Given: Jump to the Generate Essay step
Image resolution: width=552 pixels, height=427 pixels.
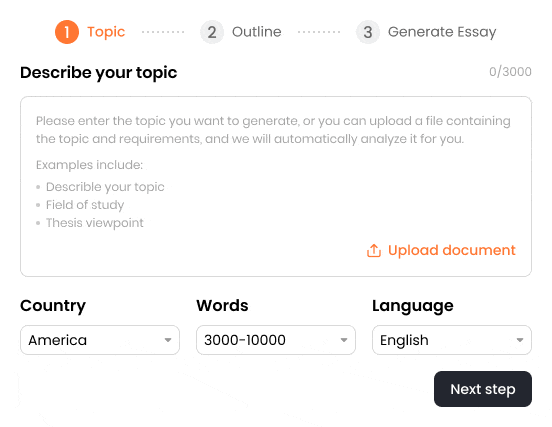Looking at the screenshot, I should pyautogui.click(x=442, y=32).
